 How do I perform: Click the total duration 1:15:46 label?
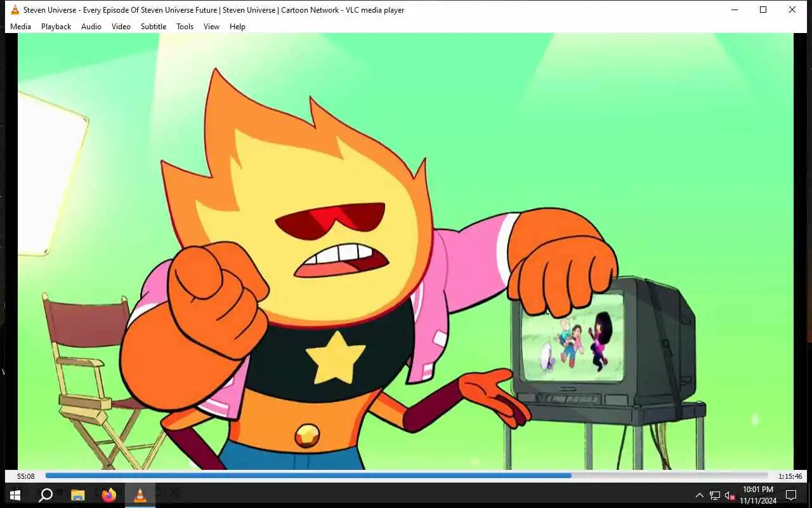click(x=790, y=476)
